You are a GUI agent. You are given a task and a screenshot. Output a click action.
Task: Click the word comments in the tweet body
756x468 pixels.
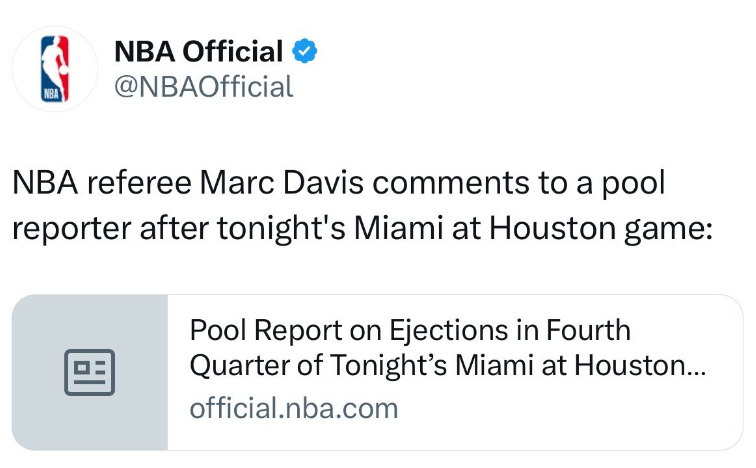pyautogui.click(x=451, y=183)
